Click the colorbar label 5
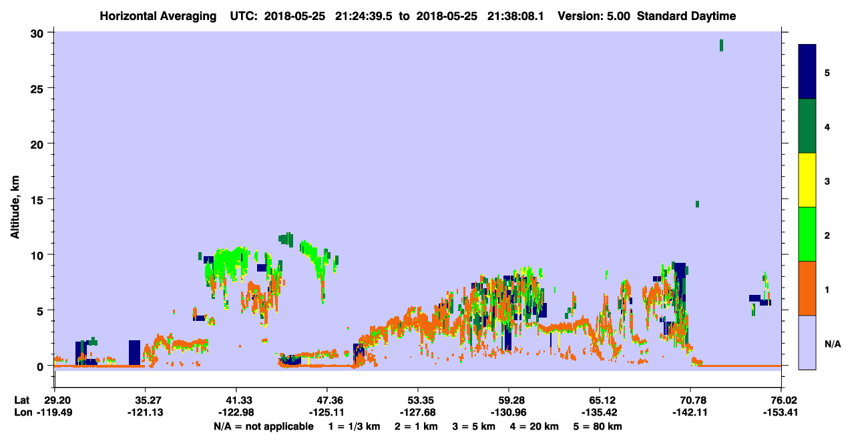This screenshot has height=445, width=868. [827, 72]
